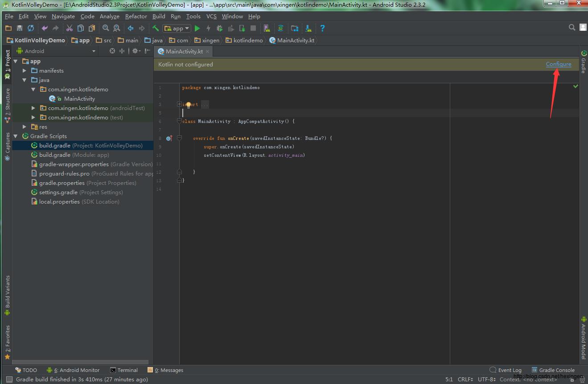Open the Build Variants side panel
The image size is (588, 384).
click(x=7, y=296)
